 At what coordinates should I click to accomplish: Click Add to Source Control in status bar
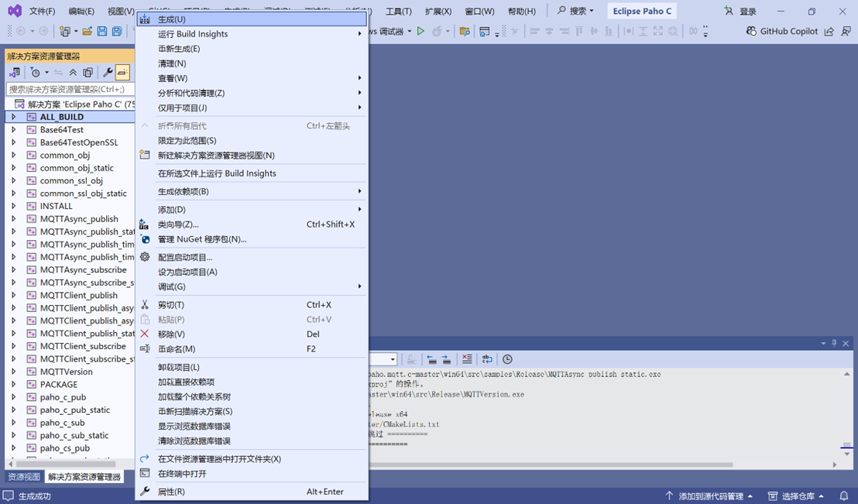point(709,495)
